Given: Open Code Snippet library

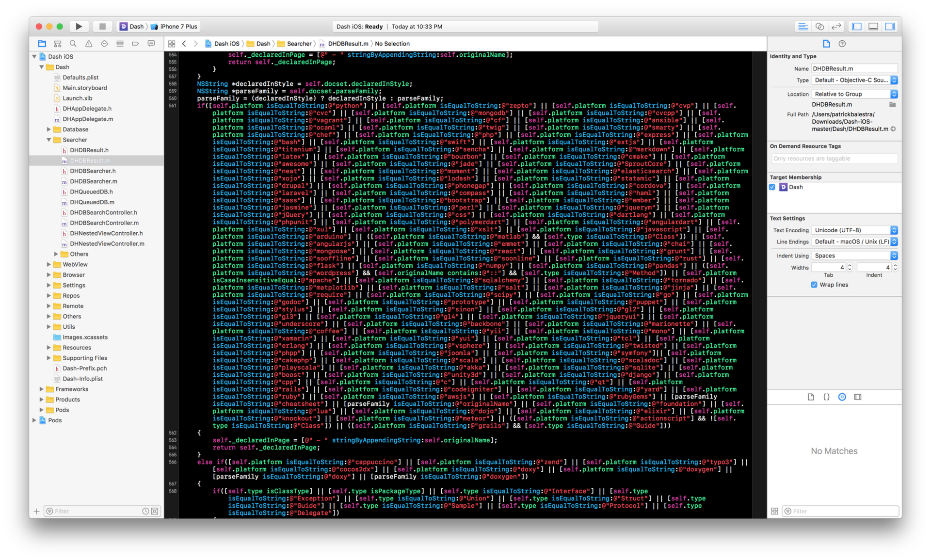Looking at the screenshot, I should (x=826, y=397).
